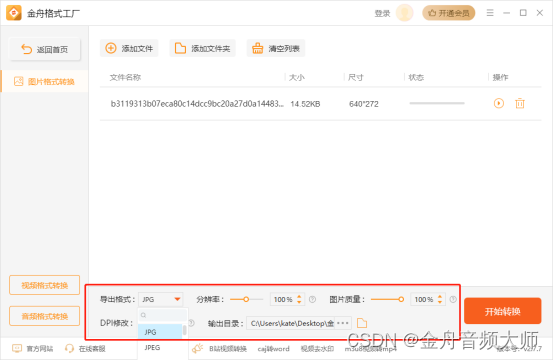Click the 14.52KB size cell
The width and height of the screenshot is (554, 360).
coord(305,104)
